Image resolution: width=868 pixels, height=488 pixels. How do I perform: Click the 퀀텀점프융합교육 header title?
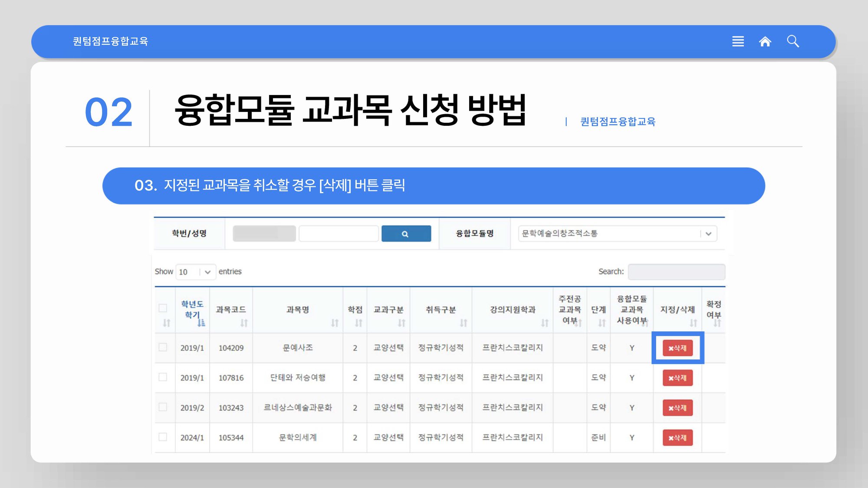coord(110,41)
